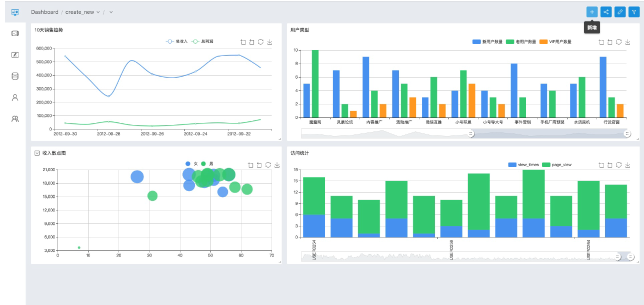Download the 10天销售趋势 chart as image
Viewport: 644px width, 305px height.
tap(270, 42)
